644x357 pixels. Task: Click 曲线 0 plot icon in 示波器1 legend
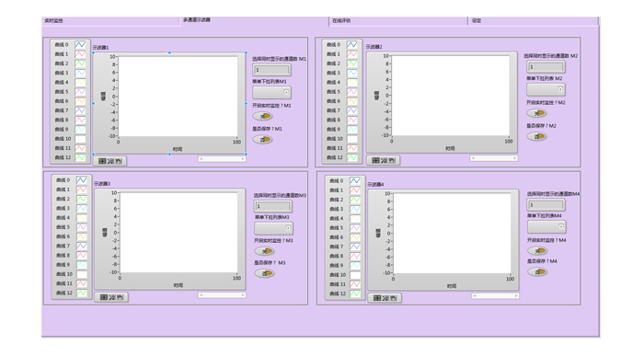point(80,44)
